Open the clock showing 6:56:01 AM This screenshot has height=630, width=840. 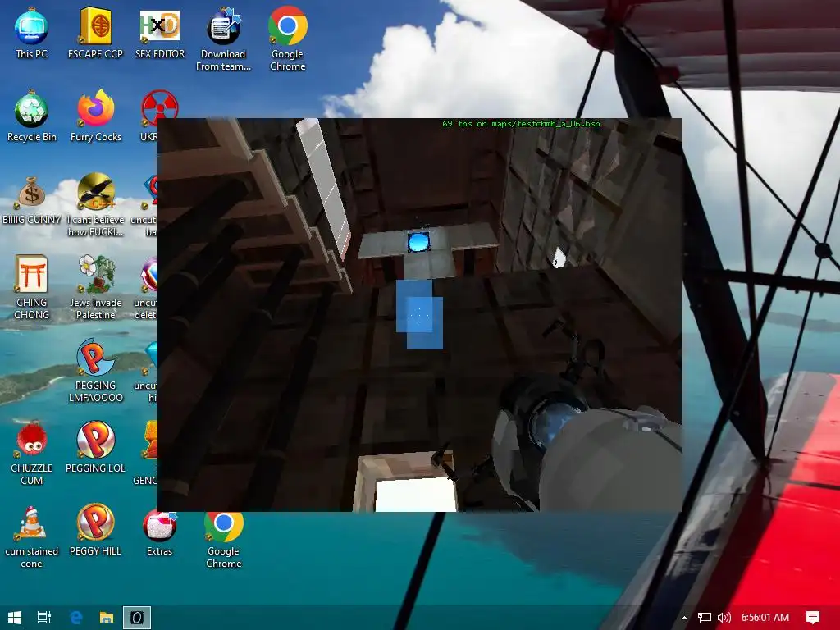coord(765,618)
